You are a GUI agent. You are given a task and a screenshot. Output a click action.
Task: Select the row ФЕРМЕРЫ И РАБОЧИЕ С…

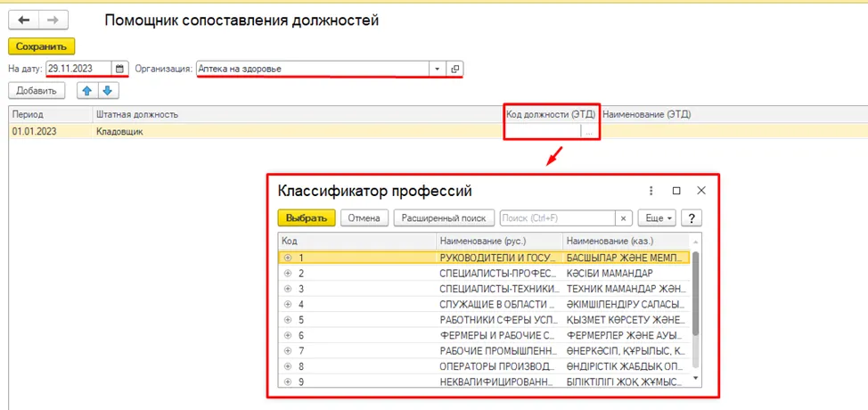click(x=484, y=335)
